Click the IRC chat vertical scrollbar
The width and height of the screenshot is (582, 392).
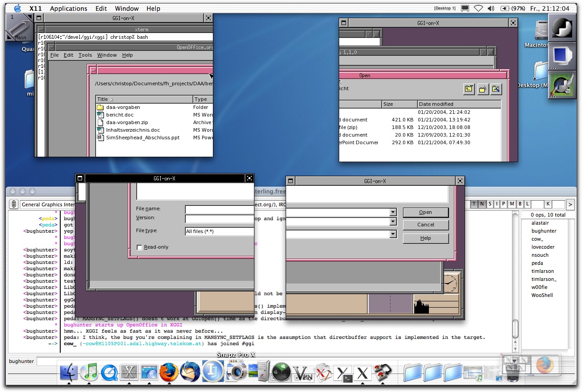(x=515, y=282)
